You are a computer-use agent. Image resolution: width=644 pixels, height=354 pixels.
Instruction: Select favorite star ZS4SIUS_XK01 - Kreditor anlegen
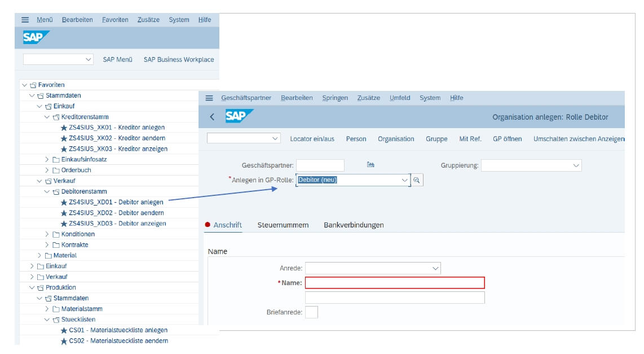coord(64,128)
